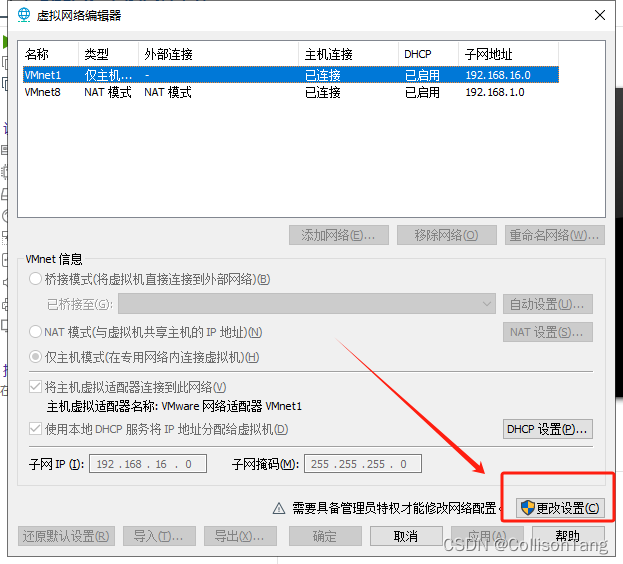This screenshot has width=623, height=564.
Task: Click 更改设置(C) button
Action: (x=560, y=508)
